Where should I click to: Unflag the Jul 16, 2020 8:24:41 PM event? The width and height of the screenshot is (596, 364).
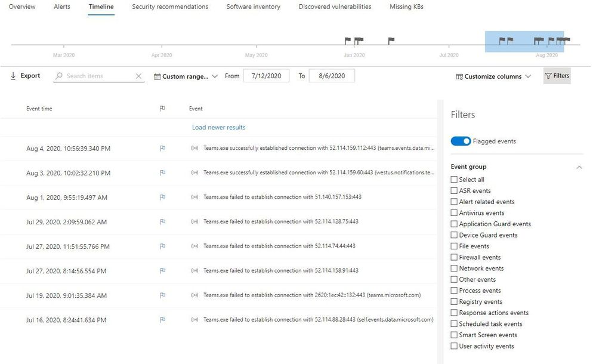pyautogui.click(x=162, y=320)
